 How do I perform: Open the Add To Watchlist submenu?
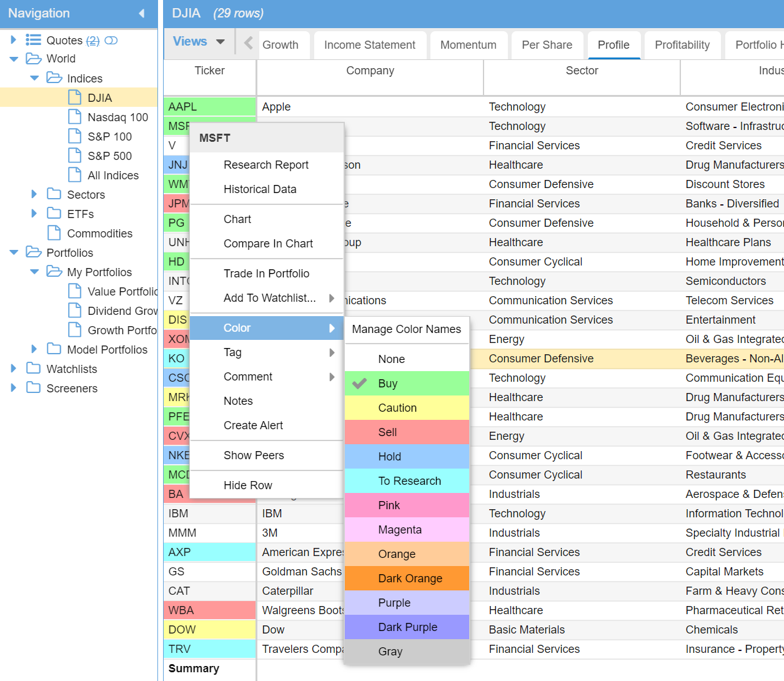tap(267, 298)
